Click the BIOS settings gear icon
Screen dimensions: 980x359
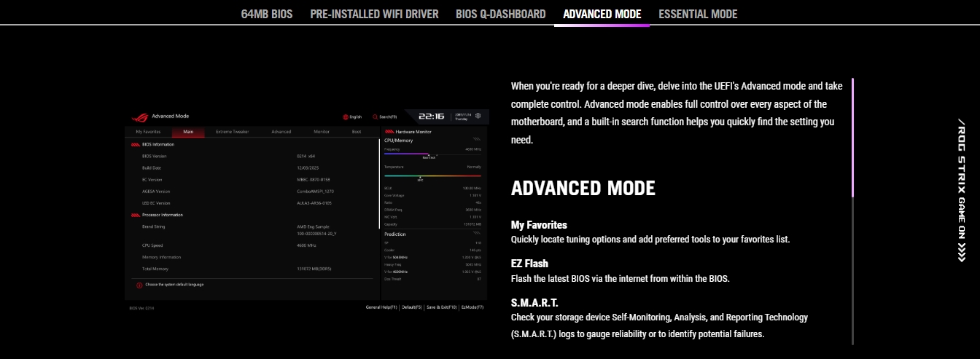pyautogui.click(x=478, y=116)
